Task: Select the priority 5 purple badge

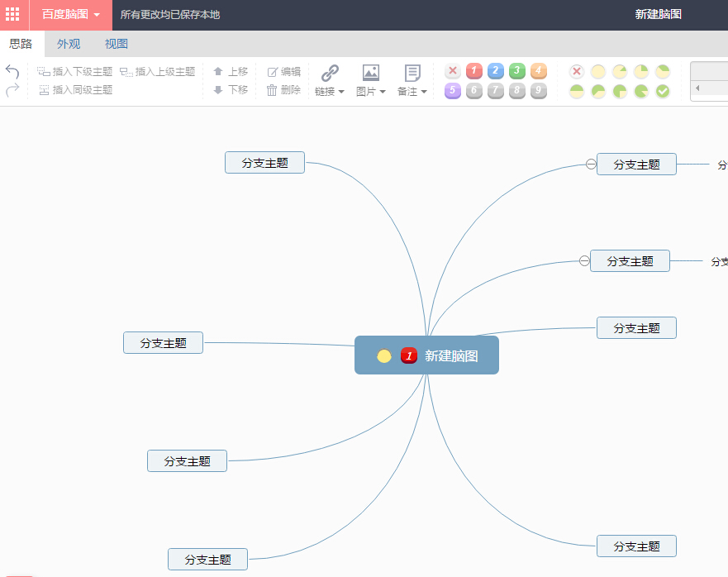Action: click(x=452, y=91)
